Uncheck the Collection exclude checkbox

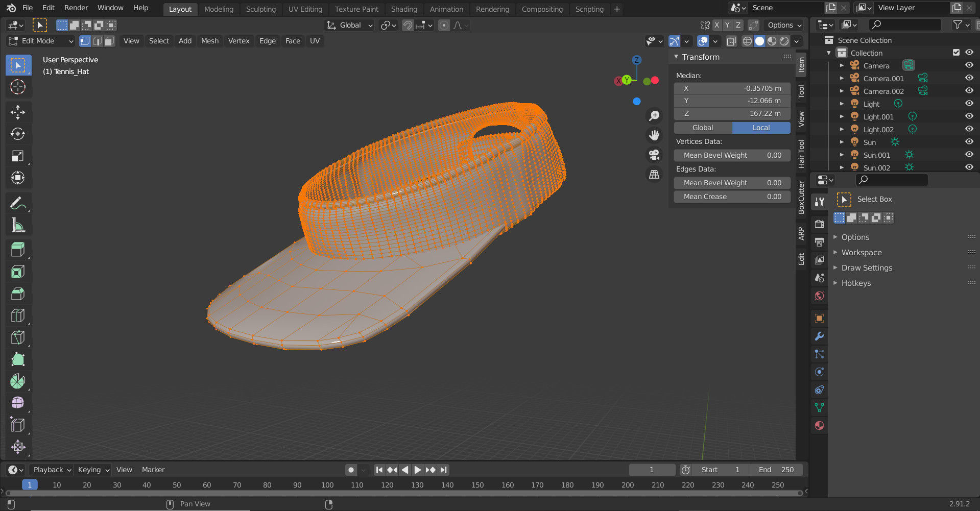tap(956, 53)
